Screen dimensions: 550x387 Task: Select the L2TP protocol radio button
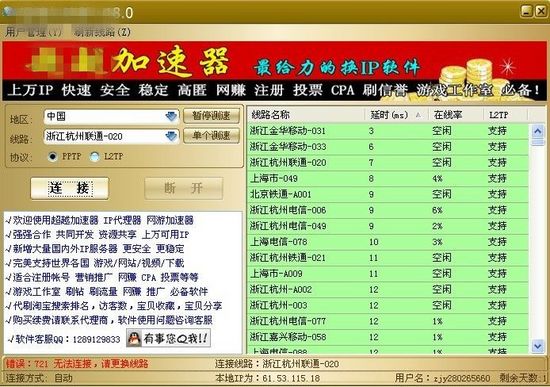click(x=94, y=156)
